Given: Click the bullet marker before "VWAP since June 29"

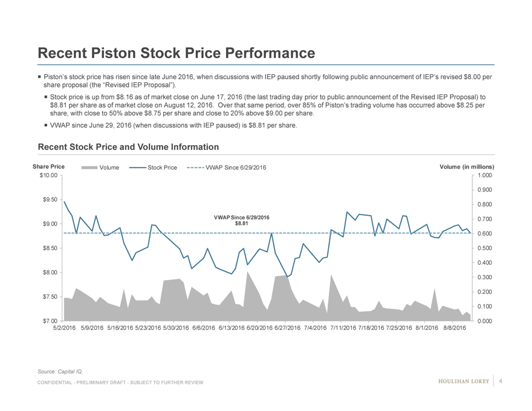Looking at the screenshot, I should click(x=47, y=125).
